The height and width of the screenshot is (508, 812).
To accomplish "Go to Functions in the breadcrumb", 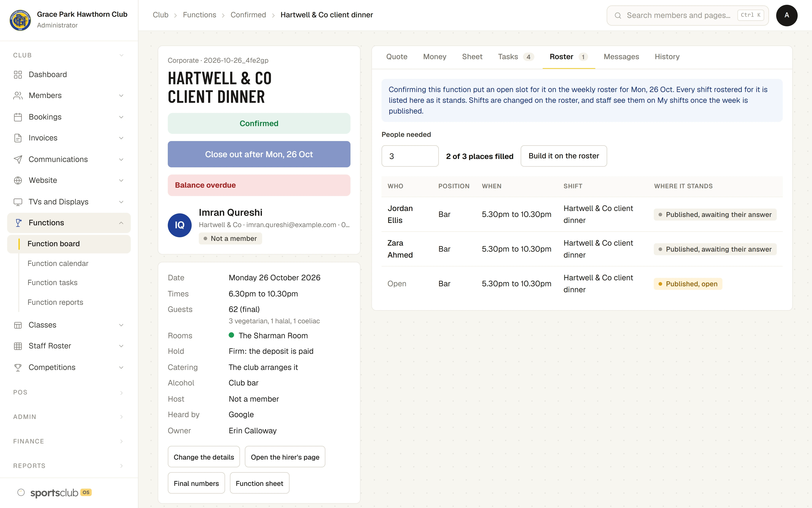I will [x=199, y=15].
